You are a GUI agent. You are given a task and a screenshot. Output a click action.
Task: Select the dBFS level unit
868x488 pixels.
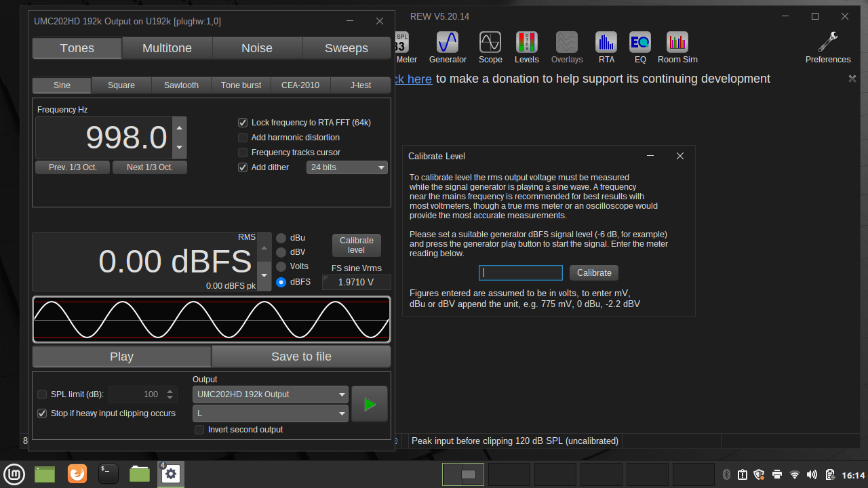[281, 282]
